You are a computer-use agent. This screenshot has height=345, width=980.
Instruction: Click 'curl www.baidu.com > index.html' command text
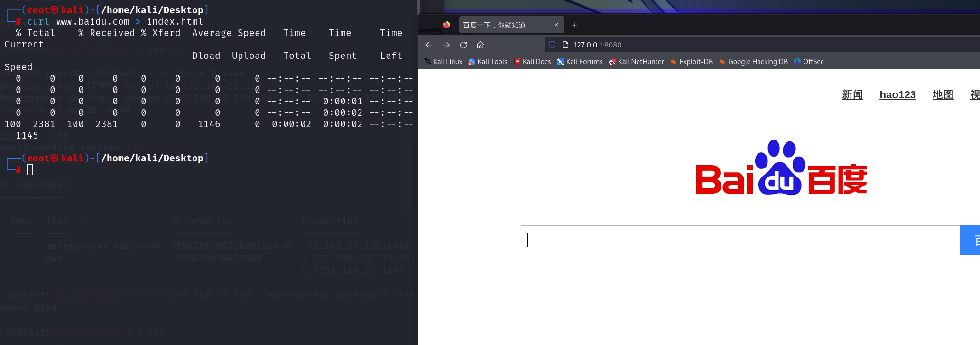[115, 21]
